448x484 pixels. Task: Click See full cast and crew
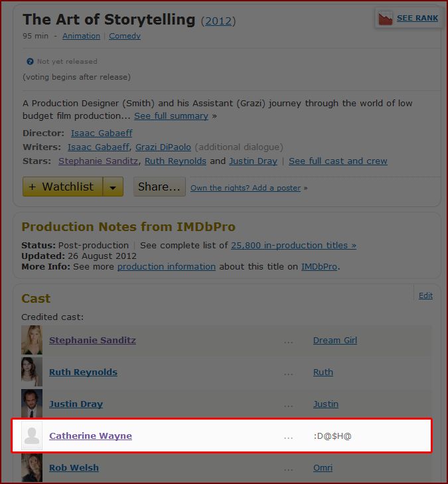[338, 161]
